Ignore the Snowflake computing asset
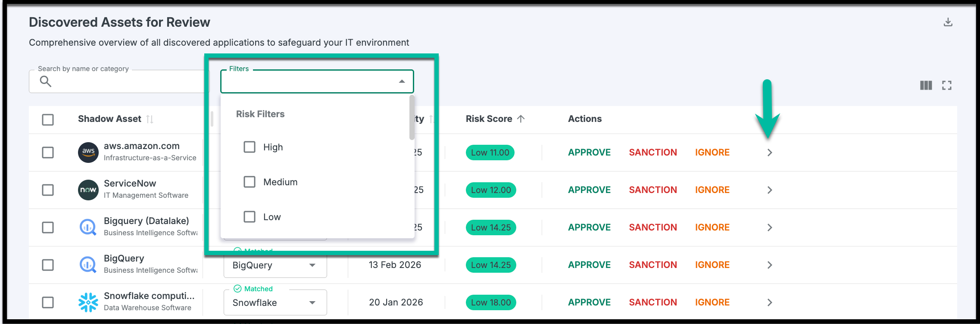The width and height of the screenshot is (980, 324). (712, 302)
